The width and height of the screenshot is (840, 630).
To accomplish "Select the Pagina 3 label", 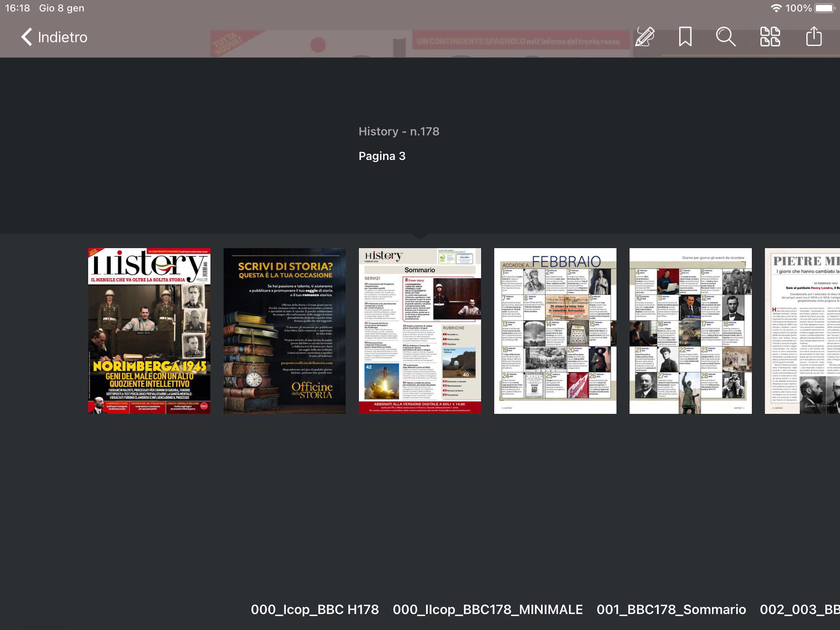I will (382, 156).
